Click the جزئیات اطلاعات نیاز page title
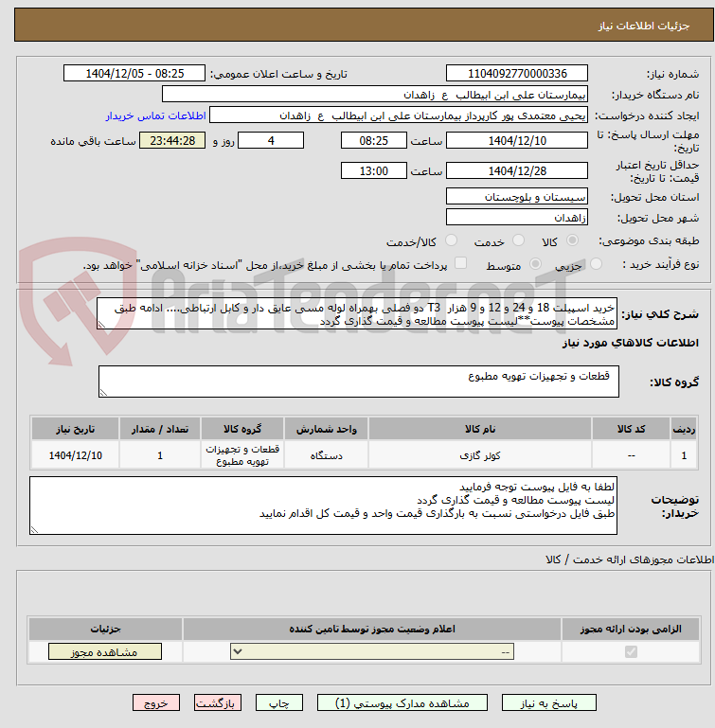The width and height of the screenshot is (715, 728). [643, 26]
